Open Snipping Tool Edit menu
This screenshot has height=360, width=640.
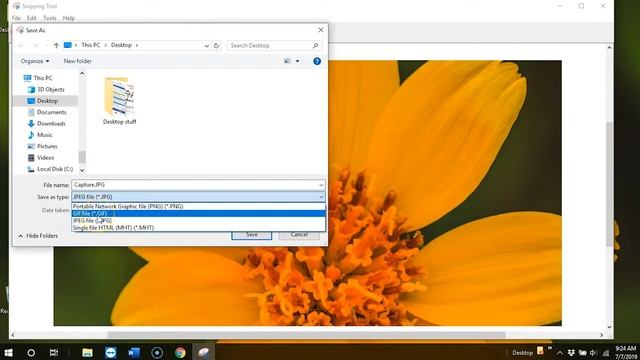click(x=31, y=18)
